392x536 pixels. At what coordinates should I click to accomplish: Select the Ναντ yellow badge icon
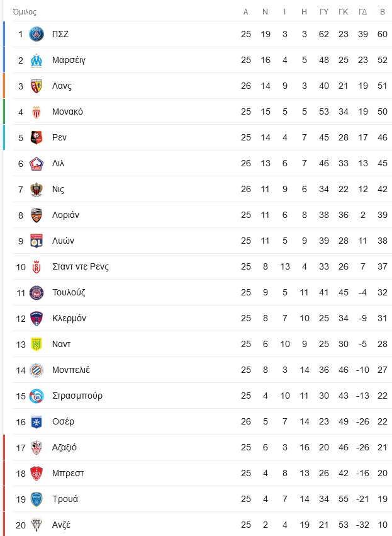click(36, 345)
